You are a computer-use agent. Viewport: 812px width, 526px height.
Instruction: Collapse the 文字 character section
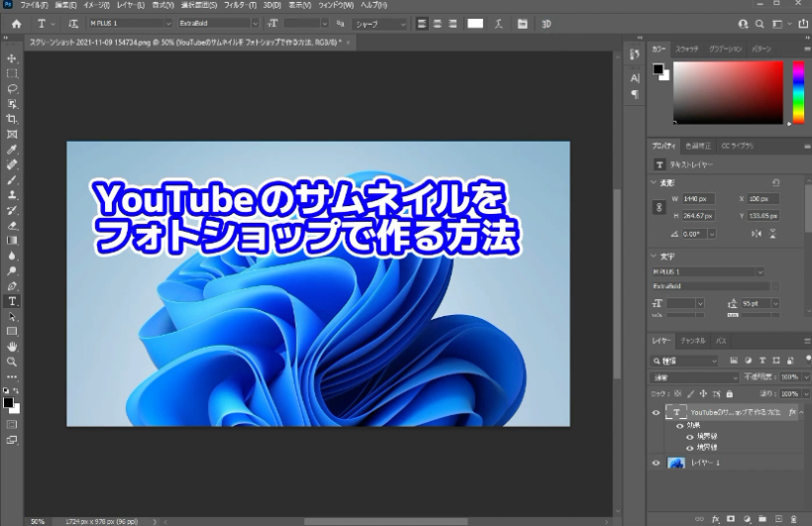[654, 256]
